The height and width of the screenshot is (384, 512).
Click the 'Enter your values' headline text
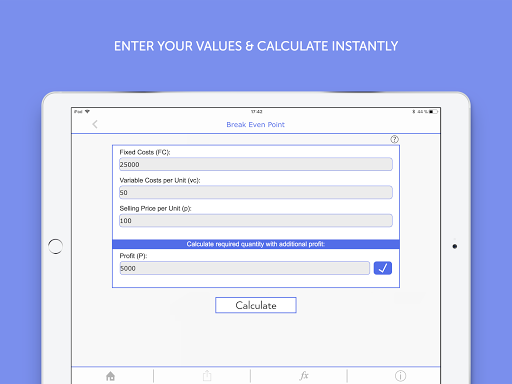[256, 46]
